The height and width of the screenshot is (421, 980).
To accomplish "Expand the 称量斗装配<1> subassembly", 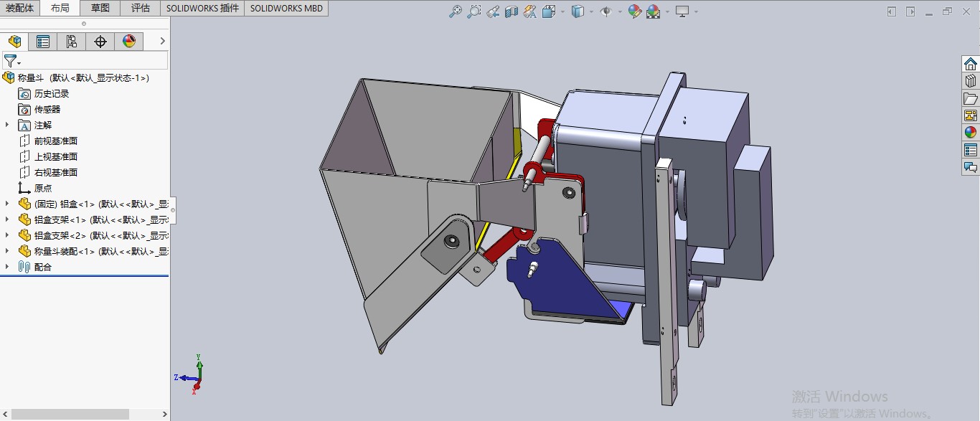I will pyautogui.click(x=7, y=251).
